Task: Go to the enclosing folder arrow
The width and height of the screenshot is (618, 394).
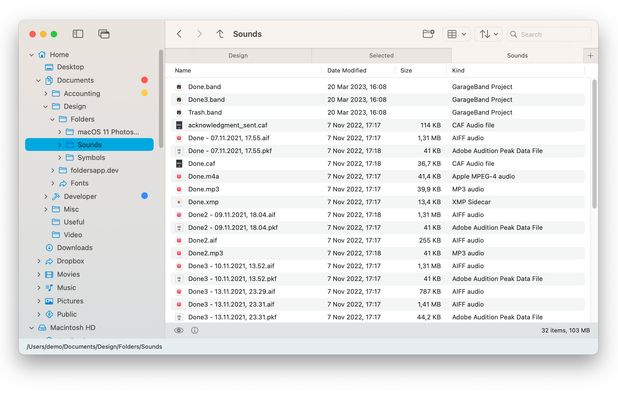Action: tap(220, 34)
